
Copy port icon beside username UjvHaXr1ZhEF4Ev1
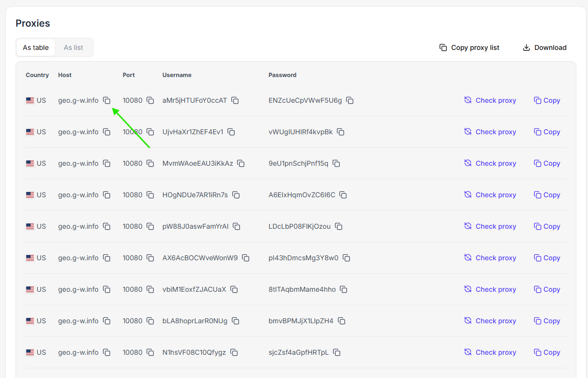tap(150, 132)
